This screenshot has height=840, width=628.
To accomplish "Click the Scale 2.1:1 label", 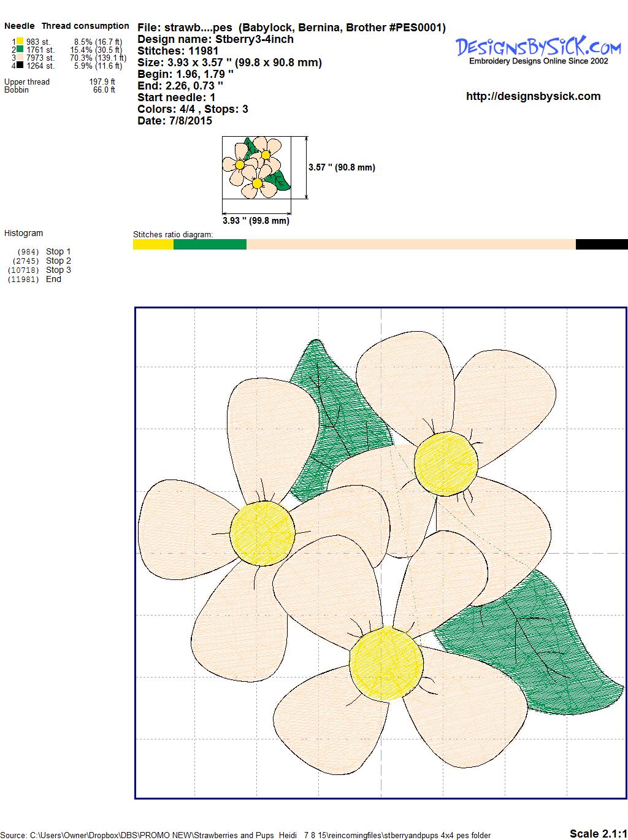I will [598, 833].
